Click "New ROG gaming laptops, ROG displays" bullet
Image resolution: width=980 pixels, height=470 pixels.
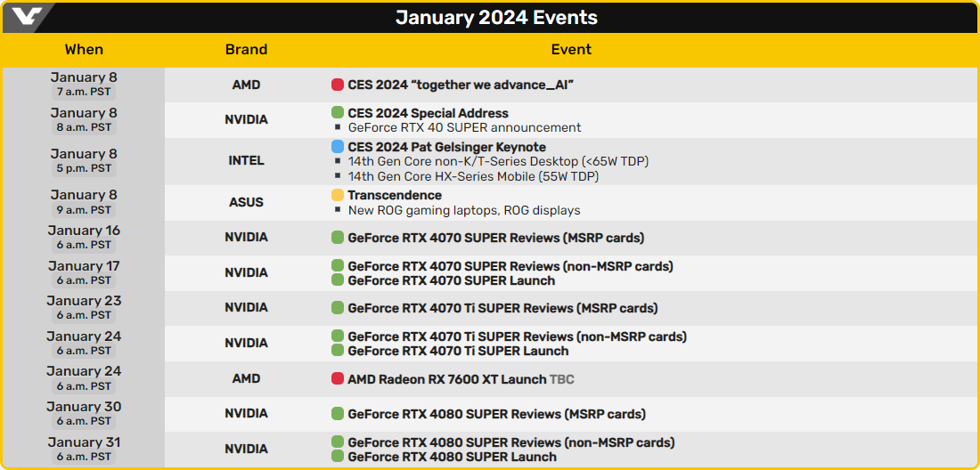pyautogui.click(x=464, y=210)
